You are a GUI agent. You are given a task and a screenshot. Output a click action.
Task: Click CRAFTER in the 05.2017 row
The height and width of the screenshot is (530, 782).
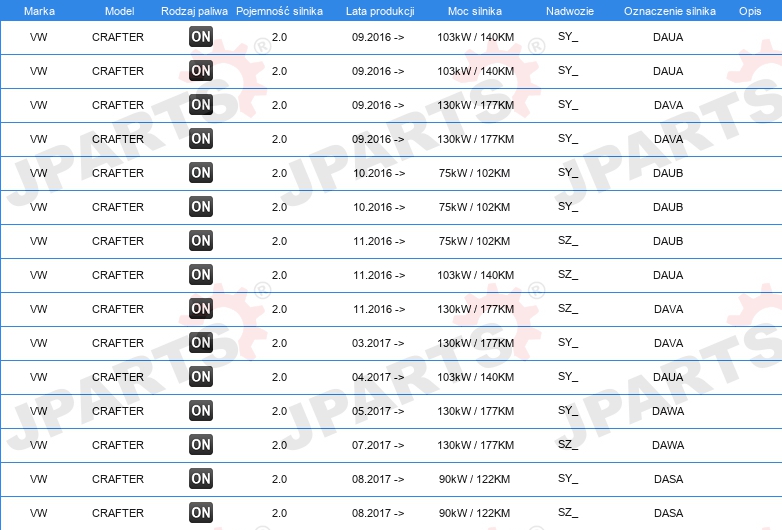(x=118, y=411)
